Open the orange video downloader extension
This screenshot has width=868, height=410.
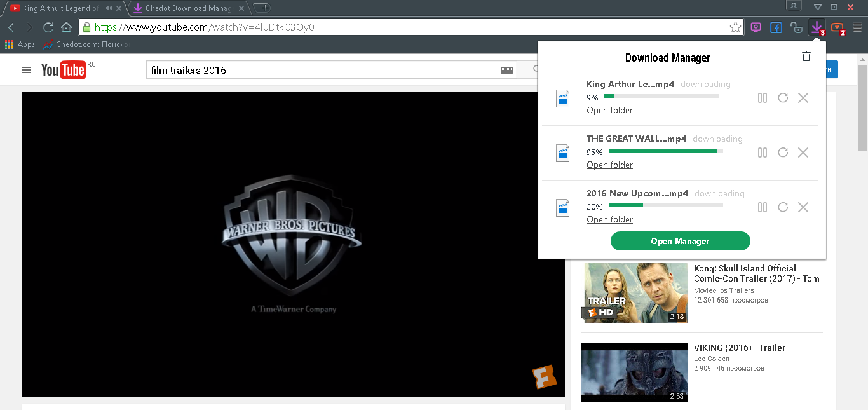coord(838,27)
